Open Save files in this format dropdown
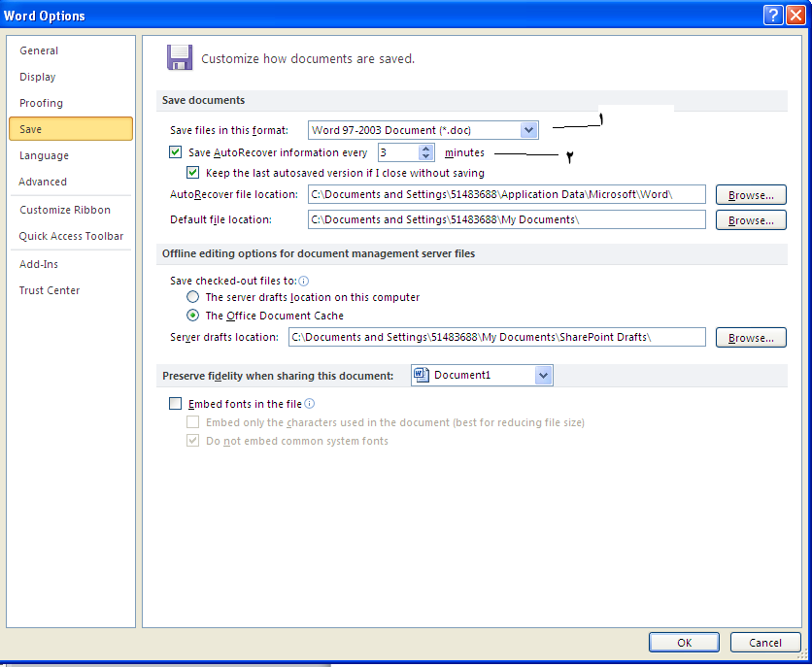The height and width of the screenshot is (667, 812). (x=528, y=130)
